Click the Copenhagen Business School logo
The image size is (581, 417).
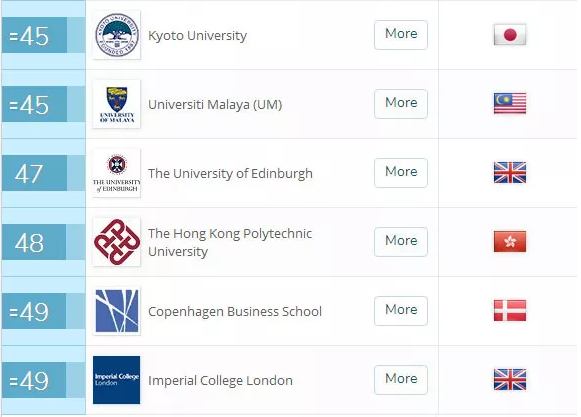[116, 311]
